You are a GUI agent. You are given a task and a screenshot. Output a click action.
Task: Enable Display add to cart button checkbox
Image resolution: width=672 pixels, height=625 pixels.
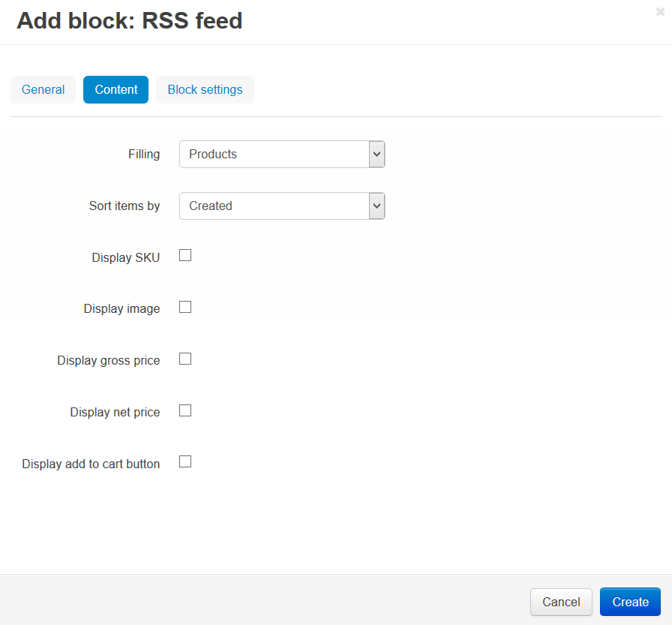click(x=185, y=461)
